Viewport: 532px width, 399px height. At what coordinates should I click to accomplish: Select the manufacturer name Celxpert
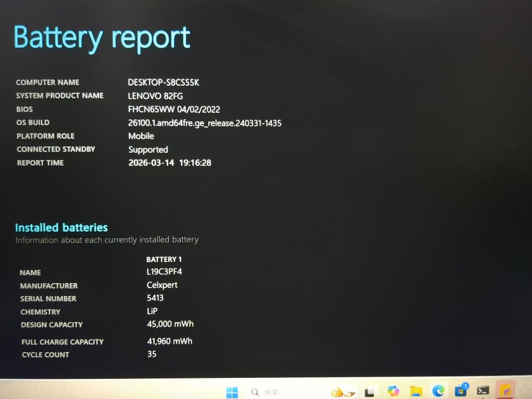click(x=162, y=285)
